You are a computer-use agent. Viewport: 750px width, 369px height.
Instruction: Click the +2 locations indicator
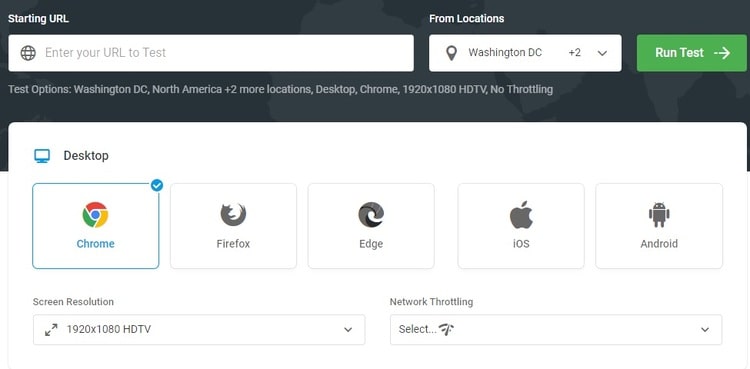coord(574,53)
